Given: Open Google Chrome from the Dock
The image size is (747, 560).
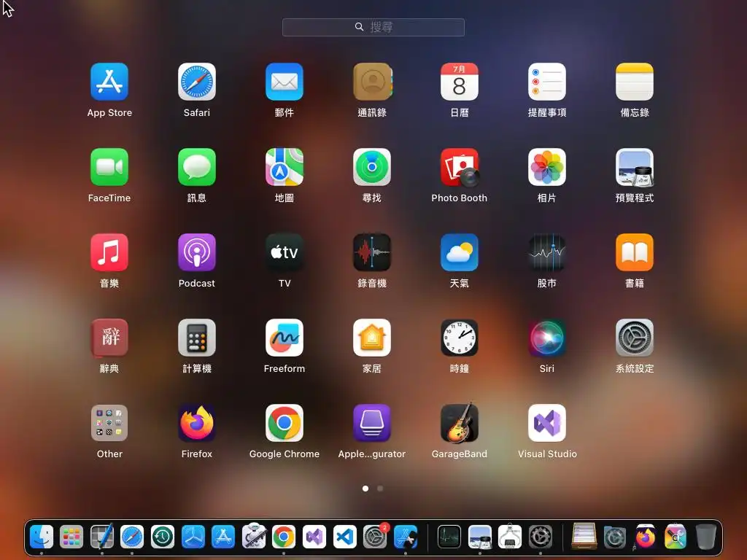Looking at the screenshot, I should (x=284, y=537).
